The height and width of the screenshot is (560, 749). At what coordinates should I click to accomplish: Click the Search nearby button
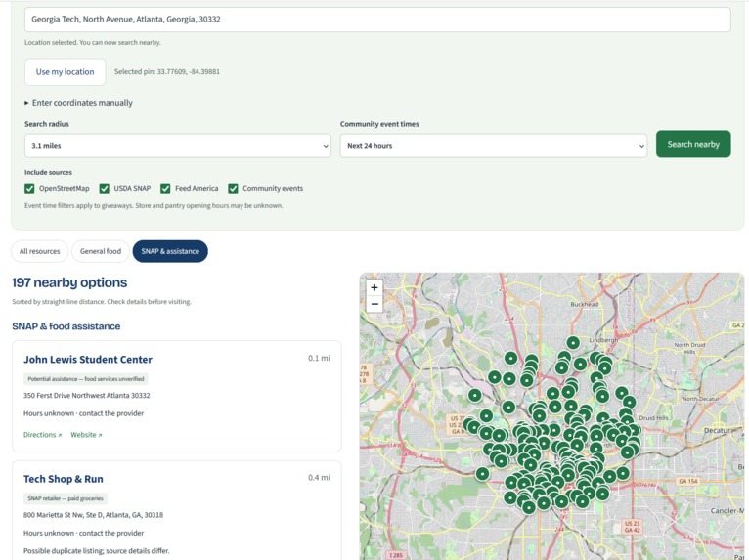(693, 145)
